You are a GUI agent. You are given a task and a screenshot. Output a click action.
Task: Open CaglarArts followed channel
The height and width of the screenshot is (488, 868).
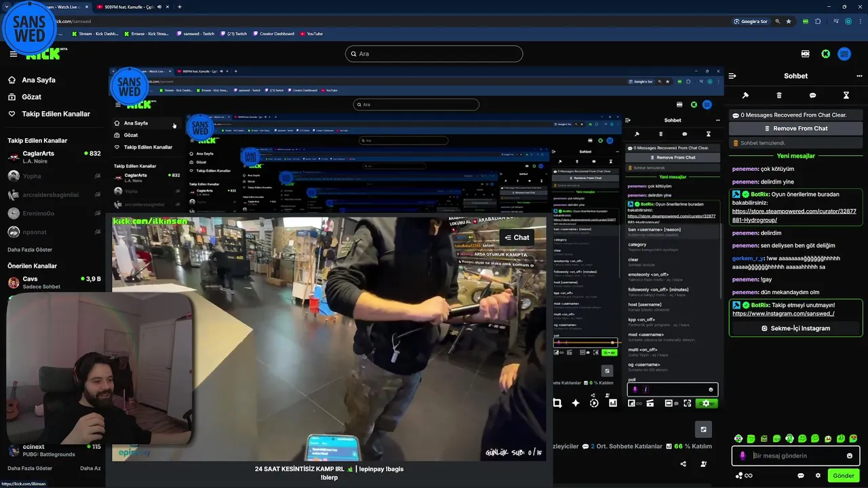coord(54,157)
